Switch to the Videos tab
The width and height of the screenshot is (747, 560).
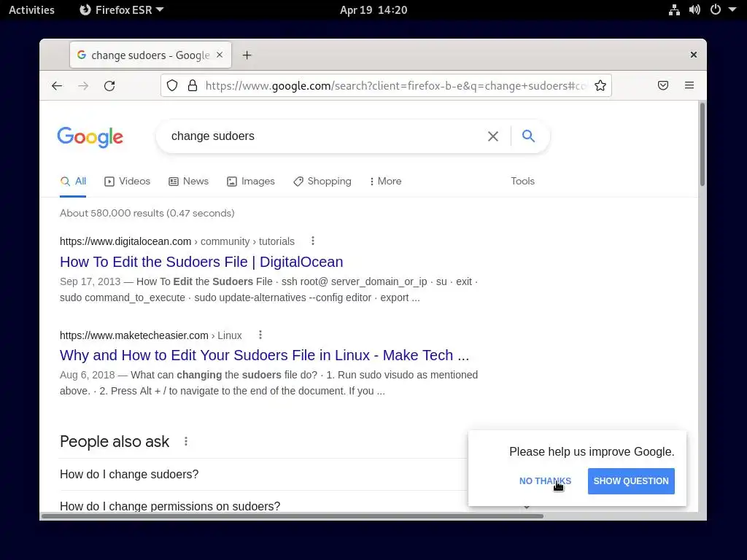[127, 182]
